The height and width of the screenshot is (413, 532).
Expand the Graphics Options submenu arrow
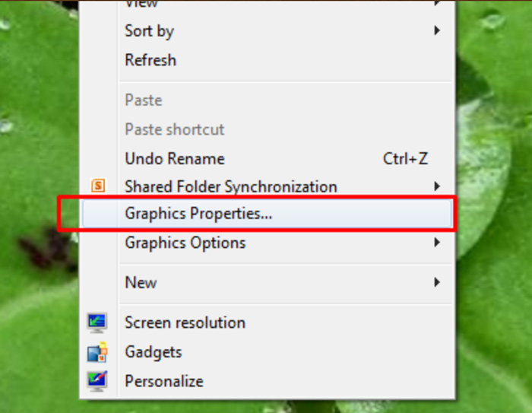click(x=437, y=243)
